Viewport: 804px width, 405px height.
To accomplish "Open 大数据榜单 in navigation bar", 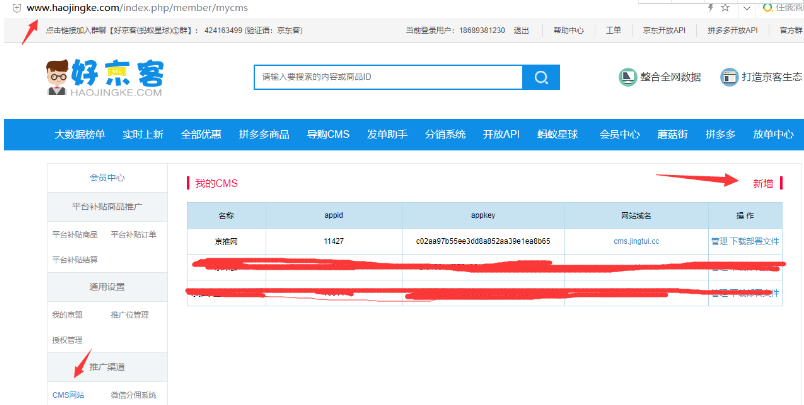I will pyautogui.click(x=79, y=134).
